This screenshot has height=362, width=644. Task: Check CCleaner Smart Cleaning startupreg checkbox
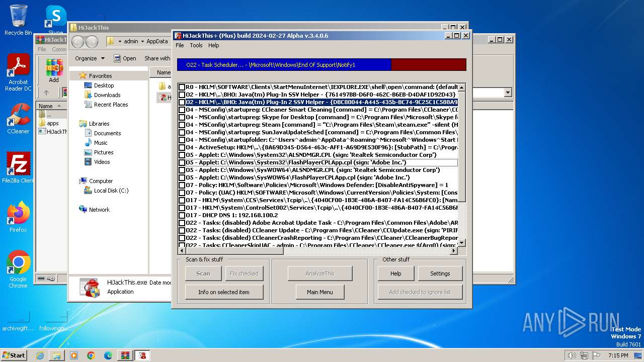182,110
